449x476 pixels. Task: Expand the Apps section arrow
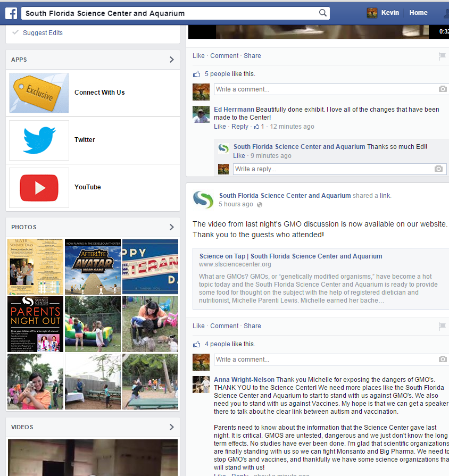(x=171, y=60)
